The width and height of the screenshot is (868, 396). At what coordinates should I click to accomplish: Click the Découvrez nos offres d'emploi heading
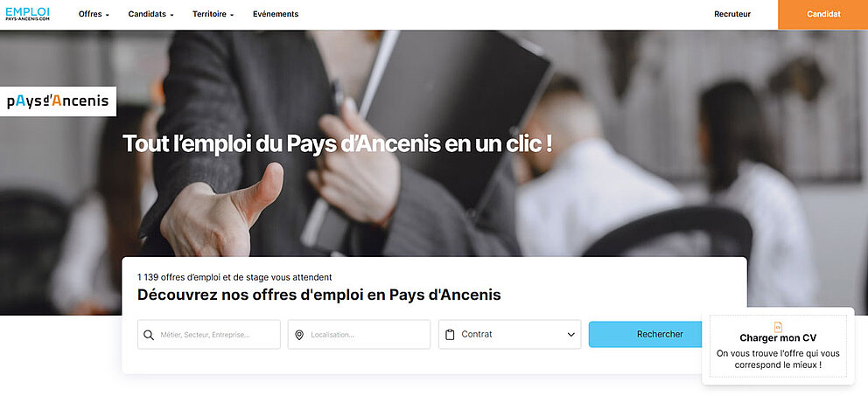point(318,295)
